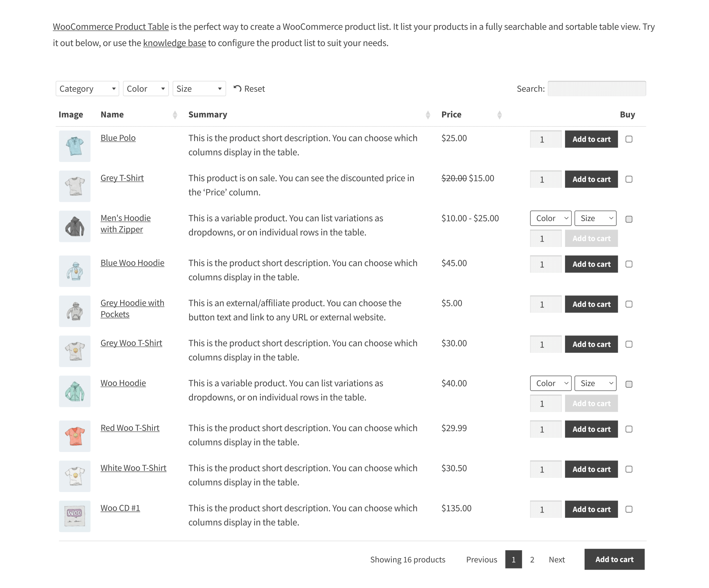Open Color dropdown for Men's Hoodie with Zipper

pyautogui.click(x=551, y=218)
